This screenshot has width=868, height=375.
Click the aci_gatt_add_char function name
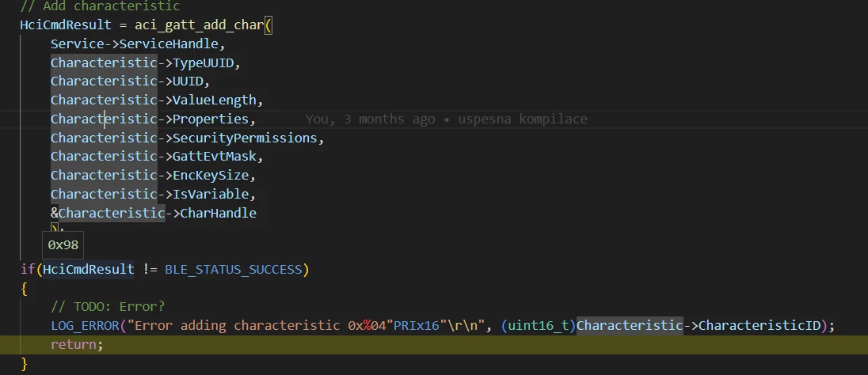[200, 25]
